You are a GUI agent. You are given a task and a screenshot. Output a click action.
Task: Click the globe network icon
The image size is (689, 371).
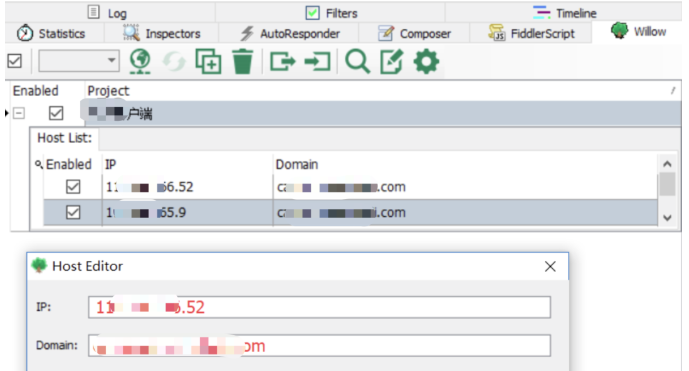tap(140, 61)
